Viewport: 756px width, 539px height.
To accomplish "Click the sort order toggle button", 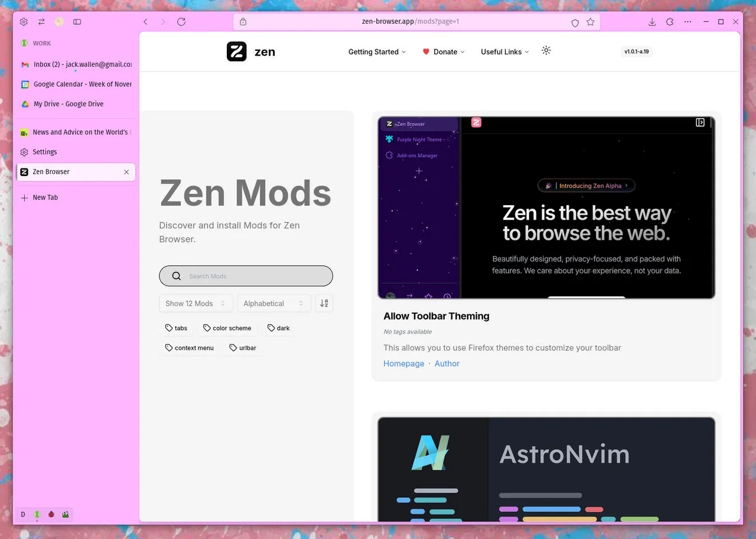I will 324,303.
